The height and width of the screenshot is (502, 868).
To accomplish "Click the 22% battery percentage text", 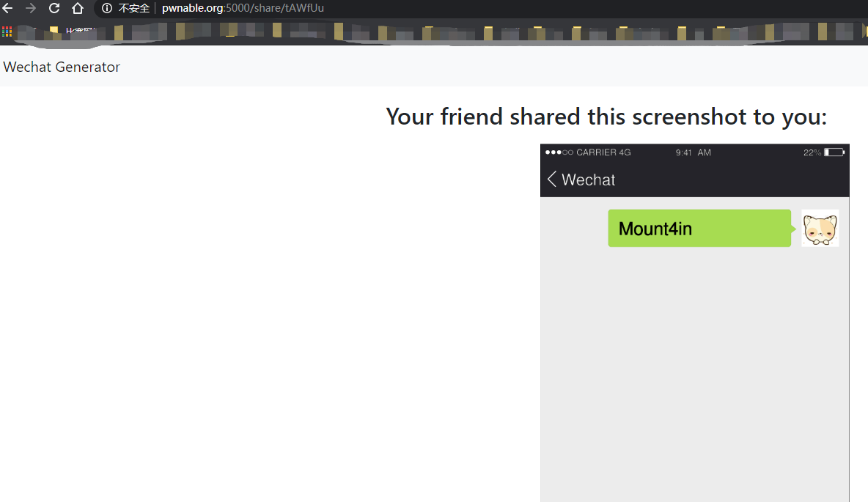I will click(x=812, y=152).
